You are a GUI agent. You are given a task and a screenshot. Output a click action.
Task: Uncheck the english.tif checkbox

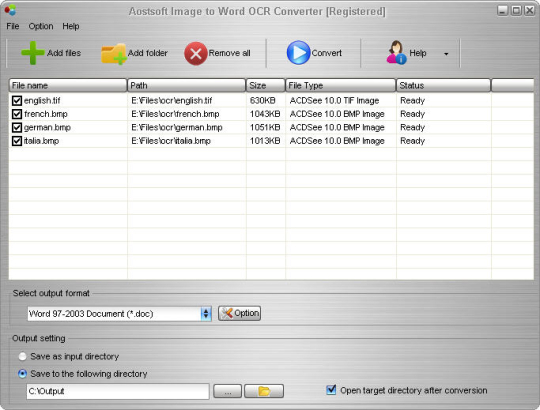click(x=17, y=101)
